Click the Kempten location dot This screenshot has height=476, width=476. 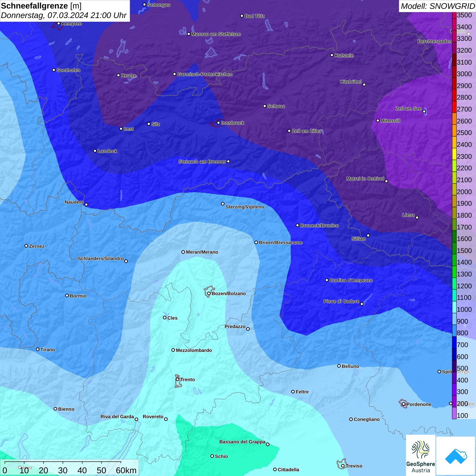coord(58,23)
